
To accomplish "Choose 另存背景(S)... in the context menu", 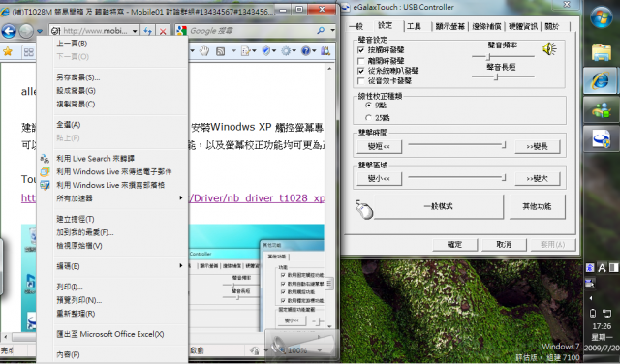I will click(112, 77).
